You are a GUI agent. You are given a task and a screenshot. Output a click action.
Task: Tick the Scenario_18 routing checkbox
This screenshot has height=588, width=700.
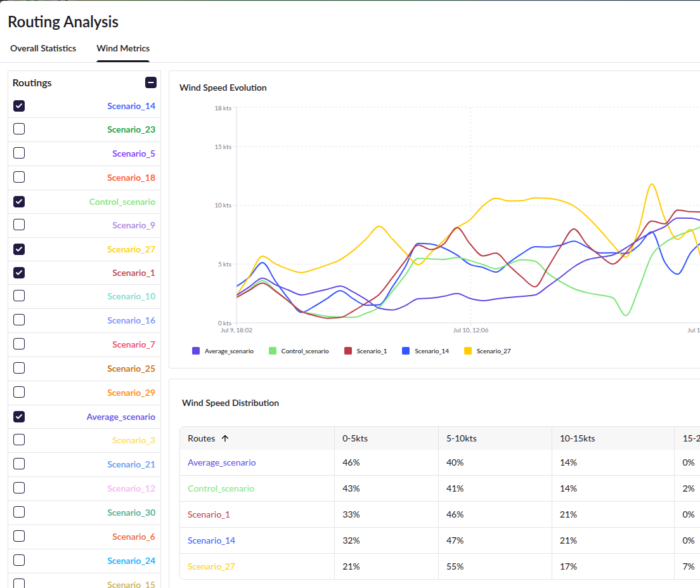(19, 177)
